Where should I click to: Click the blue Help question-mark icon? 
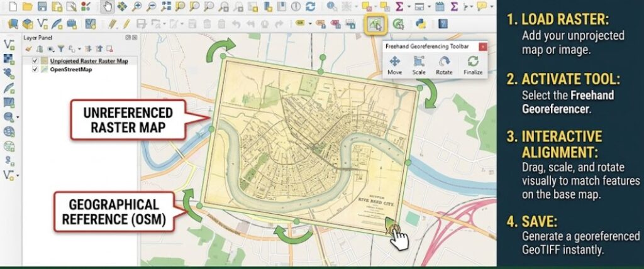(x=442, y=24)
